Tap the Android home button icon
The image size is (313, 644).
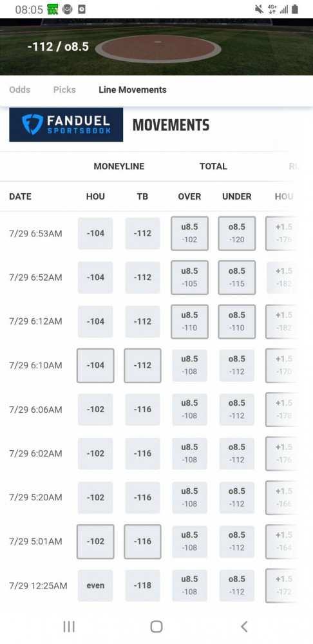pyautogui.click(x=156, y=627)
